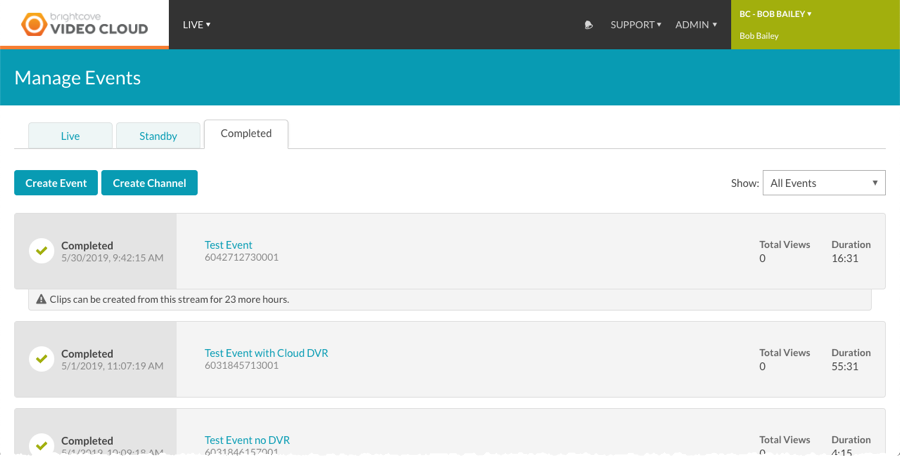Click the event ID 6031845713001
This screenshot has height=456, width=900.
[242, 365]
